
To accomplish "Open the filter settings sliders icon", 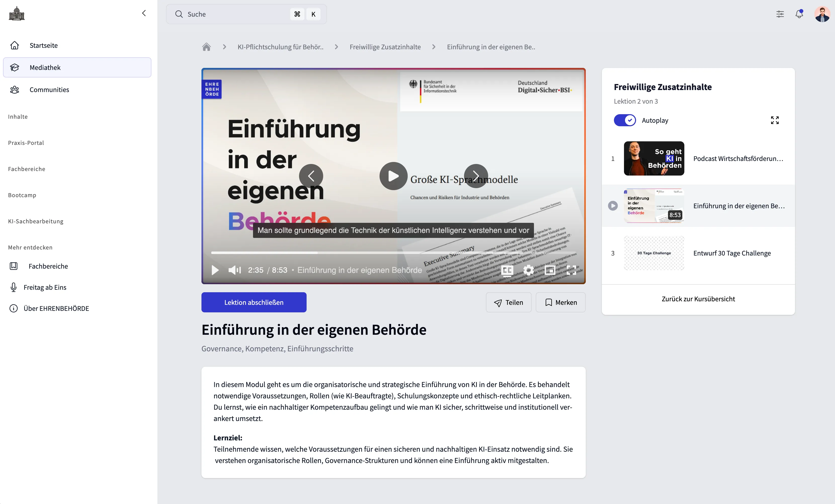I will (x=780, y=14).
